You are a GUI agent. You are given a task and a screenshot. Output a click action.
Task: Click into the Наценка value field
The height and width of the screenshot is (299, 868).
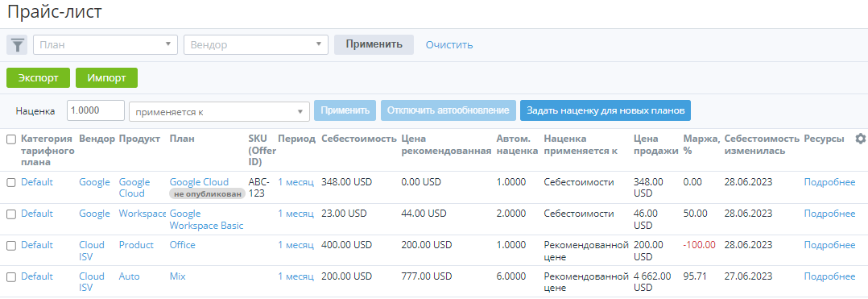tap(96, 110)
